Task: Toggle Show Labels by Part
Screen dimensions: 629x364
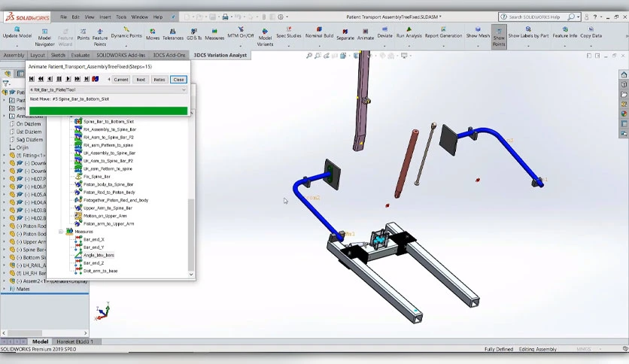Action: [x=528, y=32]
